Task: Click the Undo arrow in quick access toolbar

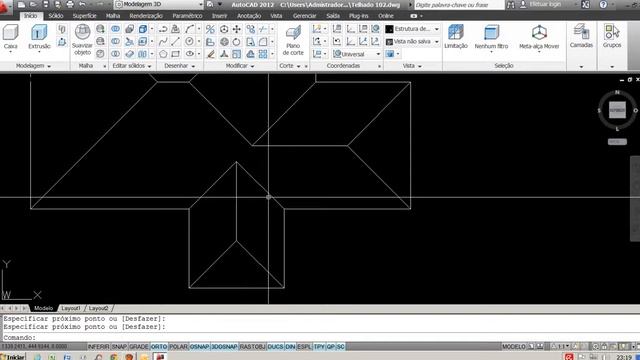Action: point(82,4)
